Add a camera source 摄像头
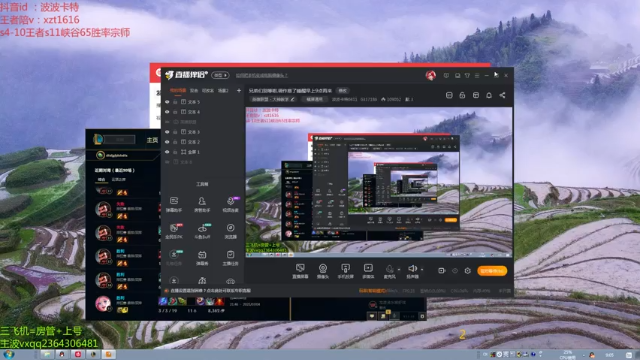 pyautogui.click(x=323, y=271)
